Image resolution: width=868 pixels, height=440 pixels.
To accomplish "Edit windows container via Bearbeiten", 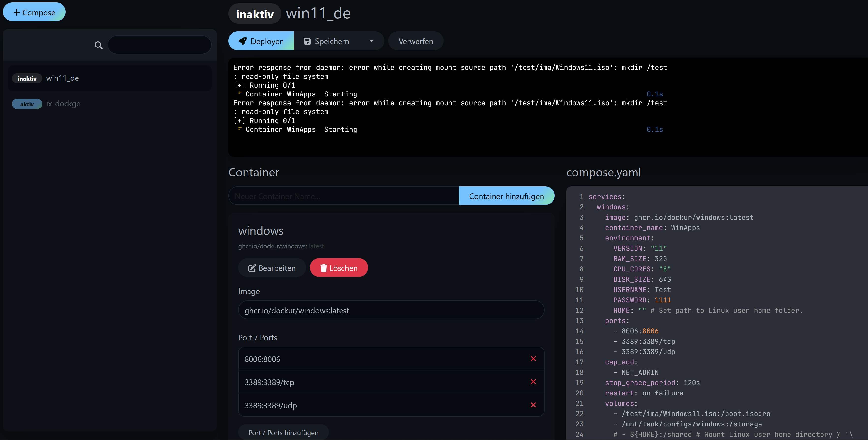I will pyautogui.click(x=272, y=268).
